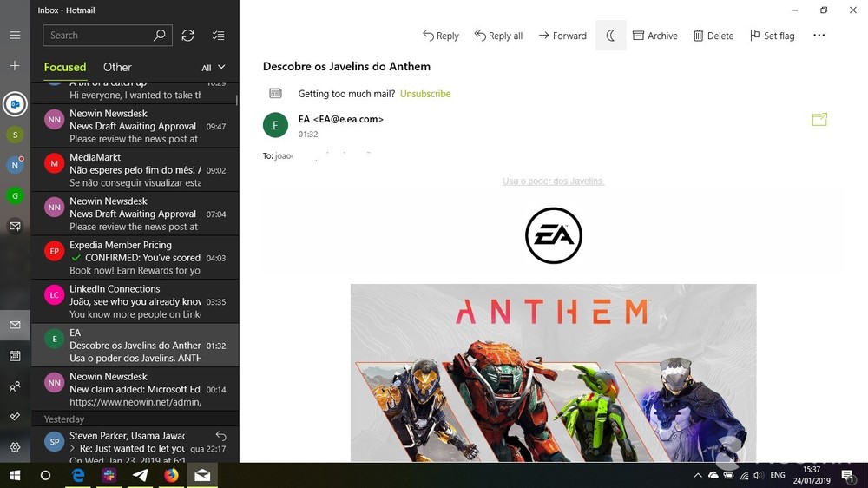Image resolution: width=868 pixels, height=488 pixels.
Task: Open the 'Usa o poder dos Javelins' link
Action: click(x=553, y=181)
